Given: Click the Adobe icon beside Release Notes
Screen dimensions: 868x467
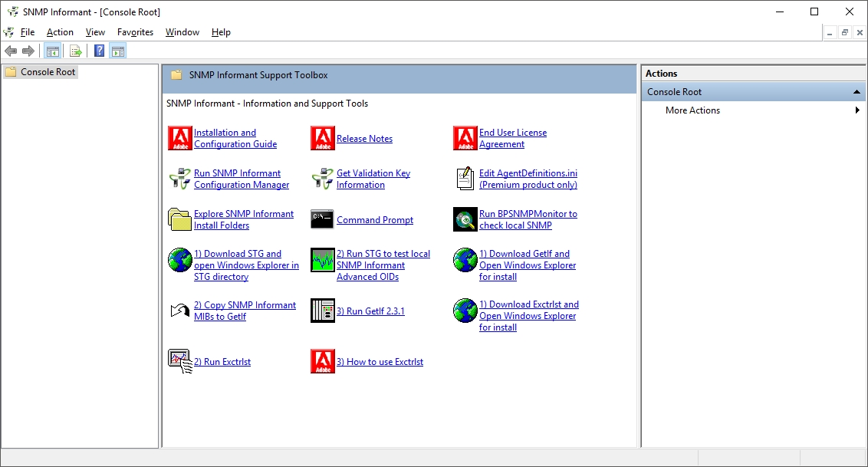Looking at the screenshot, I should pos(323,138).
